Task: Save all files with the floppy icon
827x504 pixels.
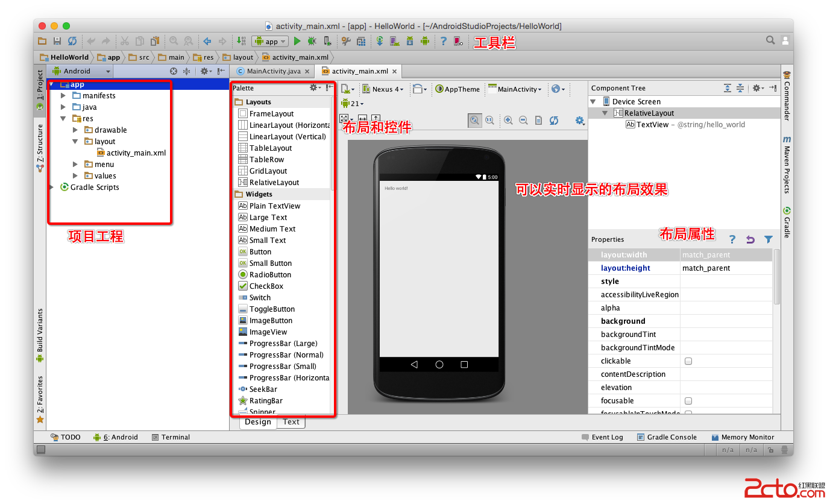Action: (57, 41)
